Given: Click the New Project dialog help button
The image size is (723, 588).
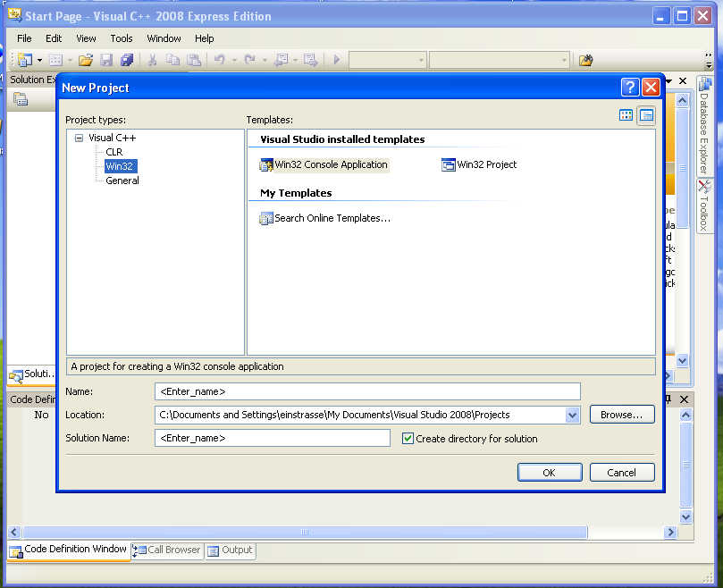Looking at the screenshot, I should tap(630, 87).
